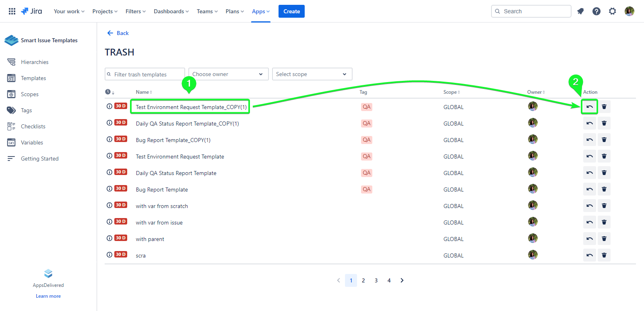Open Jira notifications
This screenshot has width=644, height=311.
[x=580, y=11]
